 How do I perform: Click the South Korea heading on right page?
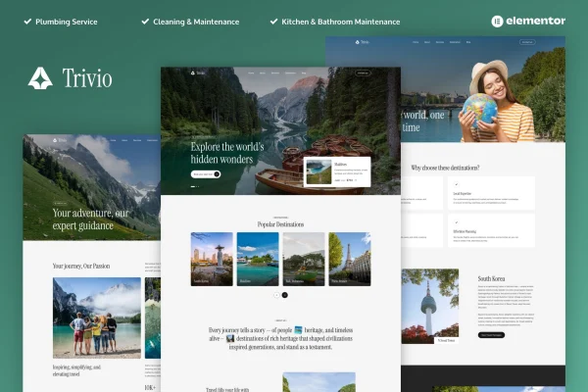(x=491, y=278)
